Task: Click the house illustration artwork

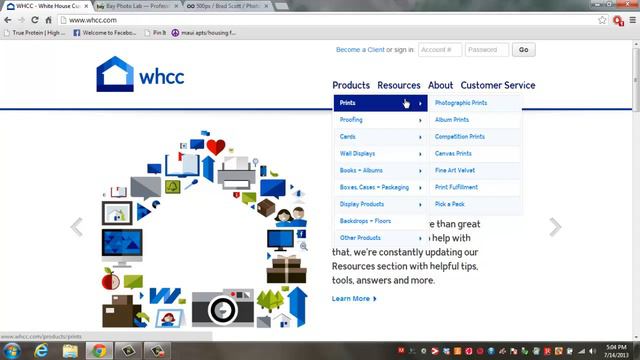Action: click(x=204, y=229)
